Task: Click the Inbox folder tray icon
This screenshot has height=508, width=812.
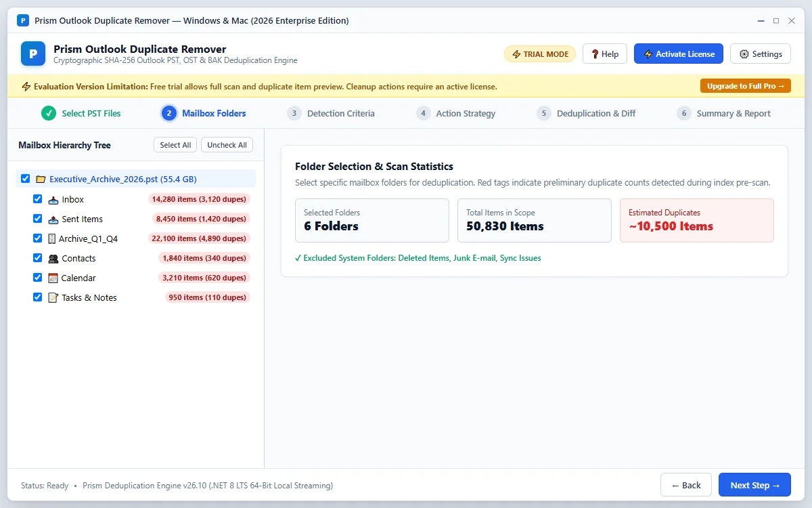Action: pyautogui.click(x=53, y=200)
